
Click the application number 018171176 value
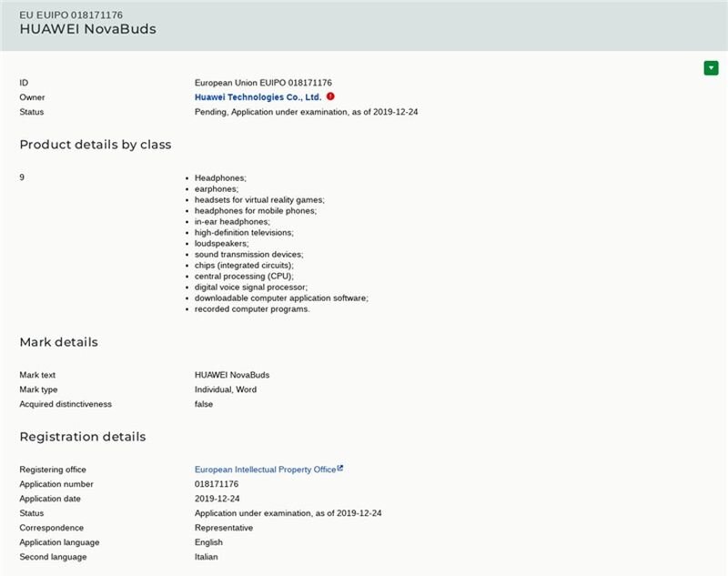pos(217,484)
